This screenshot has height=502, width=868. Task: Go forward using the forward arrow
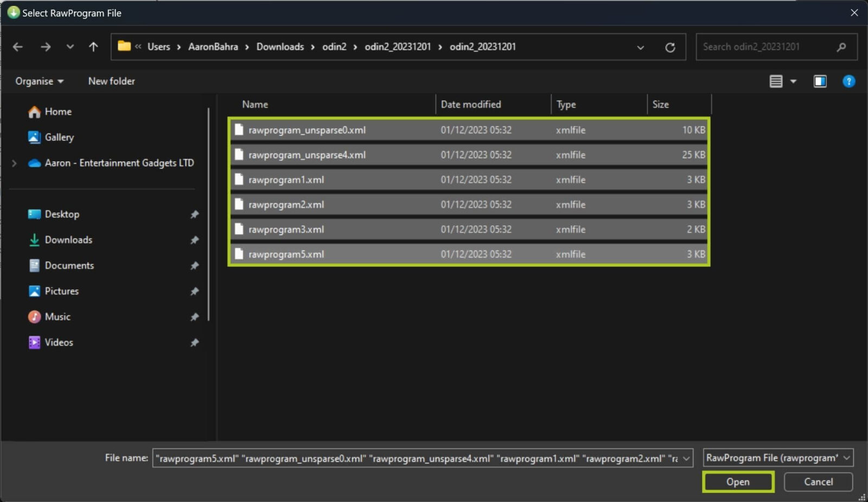46,47
